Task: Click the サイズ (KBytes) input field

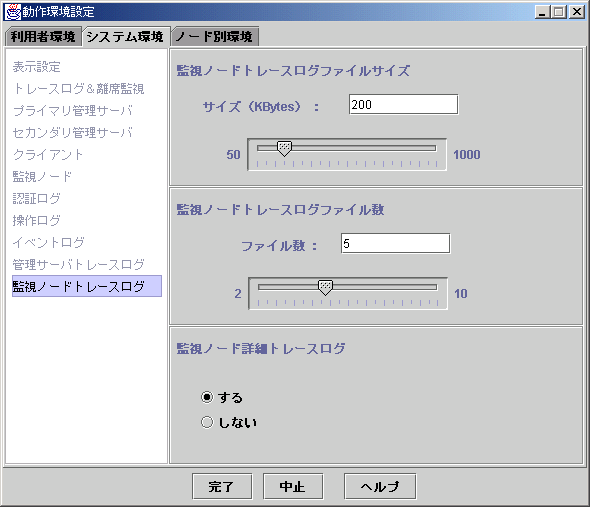Action: 403,104
